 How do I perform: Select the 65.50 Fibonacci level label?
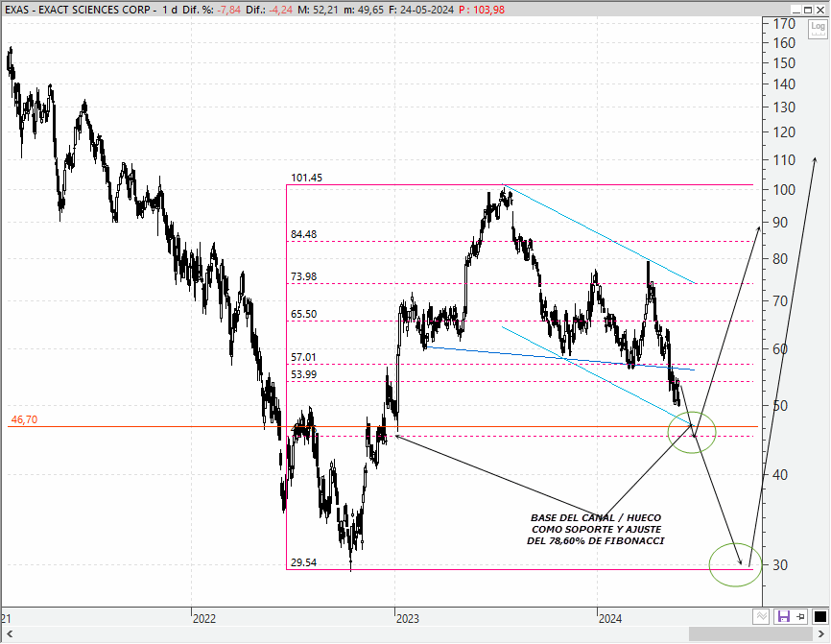pos(303,314)
